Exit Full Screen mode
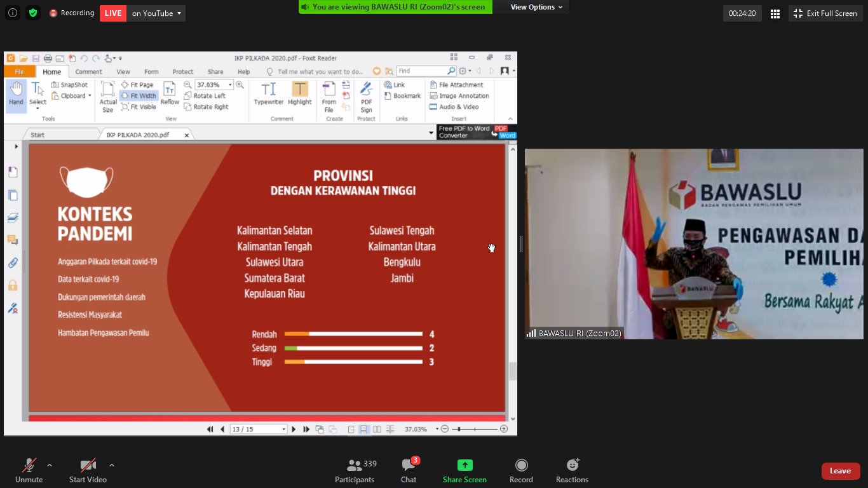868x488 pixels. [826, 13]
